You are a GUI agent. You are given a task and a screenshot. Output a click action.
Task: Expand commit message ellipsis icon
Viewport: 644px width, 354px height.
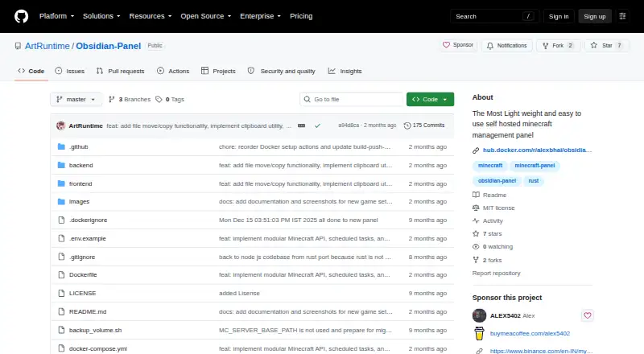tap(301, 126)
